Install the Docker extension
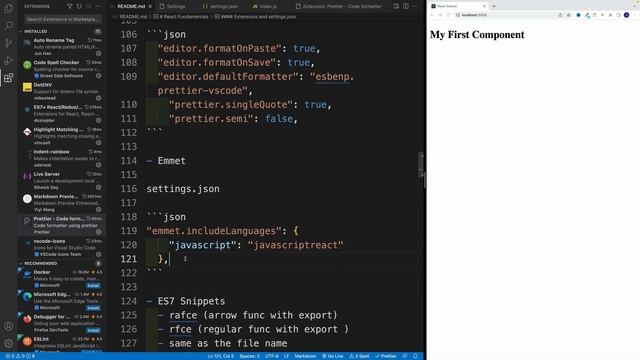The width and height of the screenshot is (640, 360). [93, 286]
